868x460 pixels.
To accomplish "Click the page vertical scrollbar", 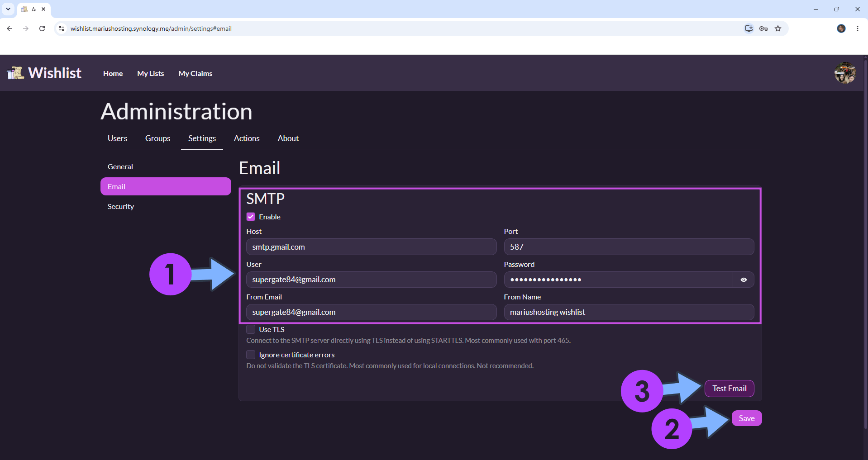I will click(865, 244).
